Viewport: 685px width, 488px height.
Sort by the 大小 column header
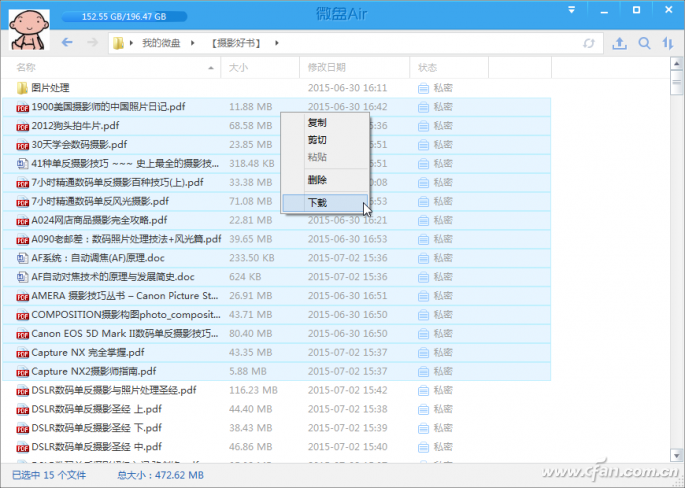pyautogui.click(x=260, y=67)
